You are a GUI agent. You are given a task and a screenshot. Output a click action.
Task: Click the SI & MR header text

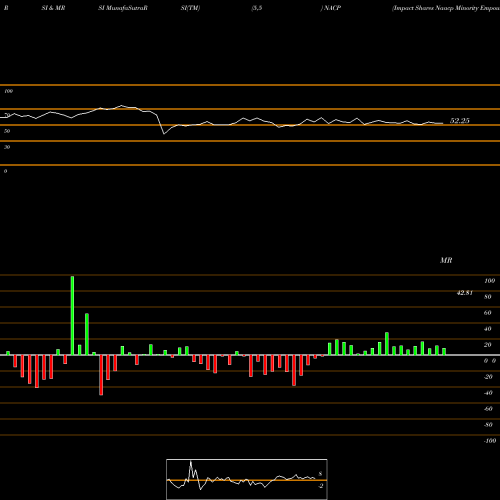pyautogui.click(x=53, y=8)
